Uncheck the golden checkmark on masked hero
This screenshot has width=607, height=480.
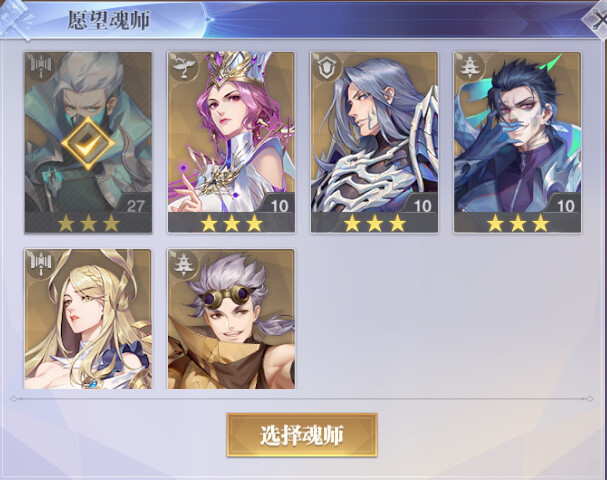click(88, 144)
